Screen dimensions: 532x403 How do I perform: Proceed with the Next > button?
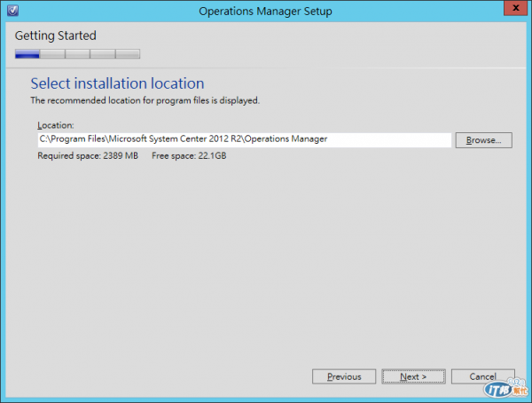pyautogui.click(x=413, y=376)
